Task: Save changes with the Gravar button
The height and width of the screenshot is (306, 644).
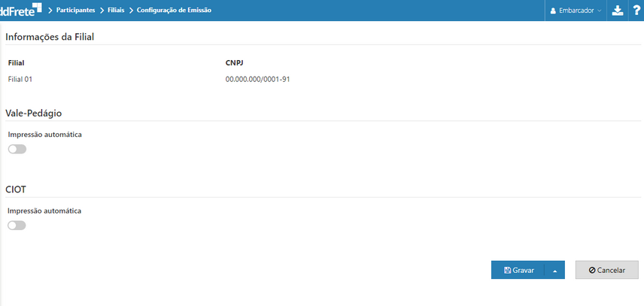Action: (518, 271)
